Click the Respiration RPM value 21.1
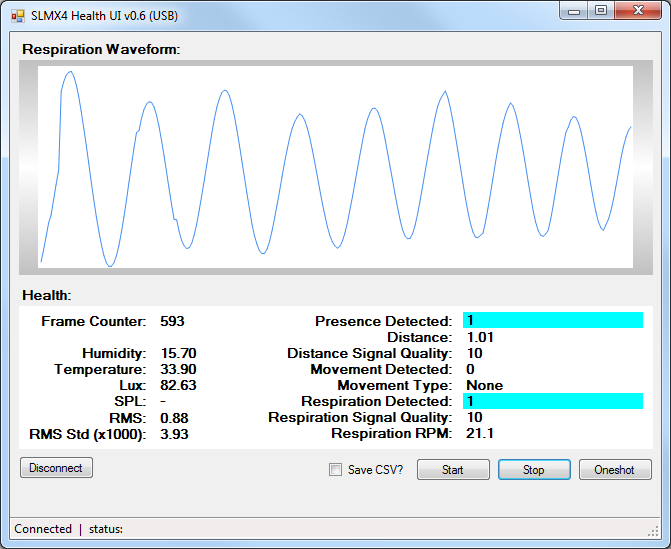 (x=480, y=433)
